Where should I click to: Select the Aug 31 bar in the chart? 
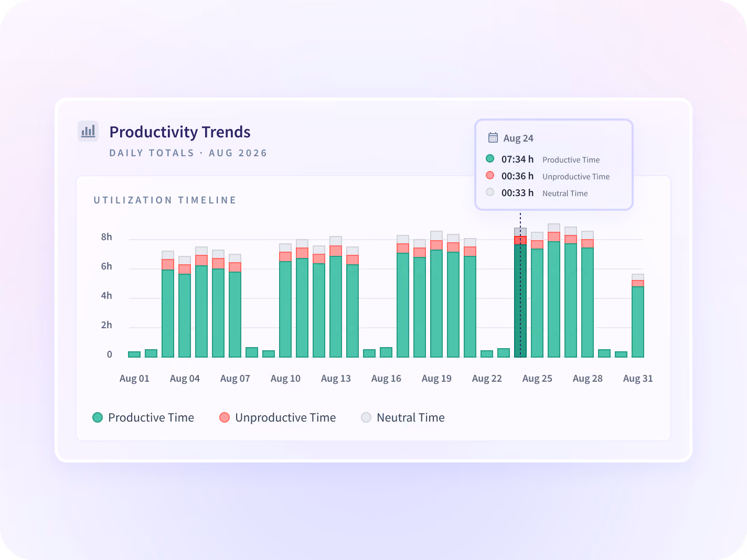(638, 316)
